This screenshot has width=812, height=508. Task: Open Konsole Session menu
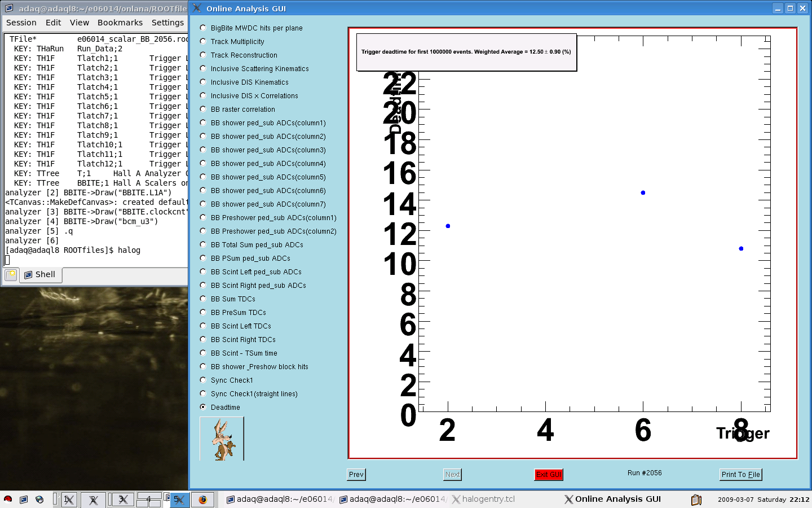click(21, 23)
